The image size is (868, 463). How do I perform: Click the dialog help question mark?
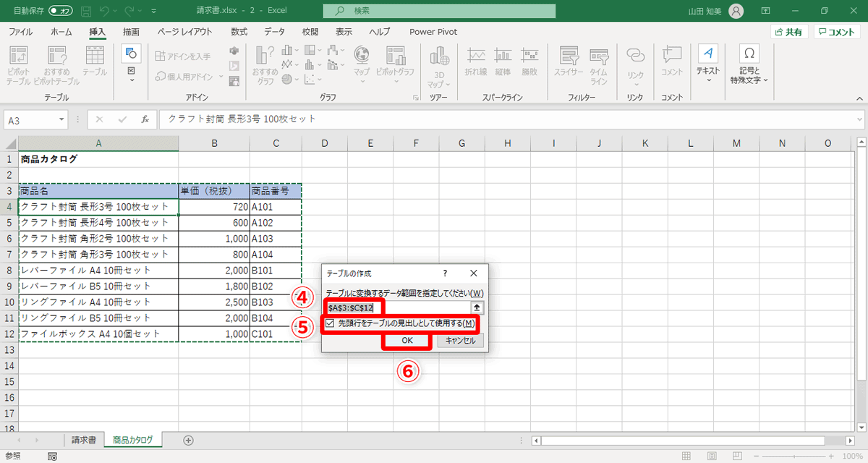click(445, 273)
